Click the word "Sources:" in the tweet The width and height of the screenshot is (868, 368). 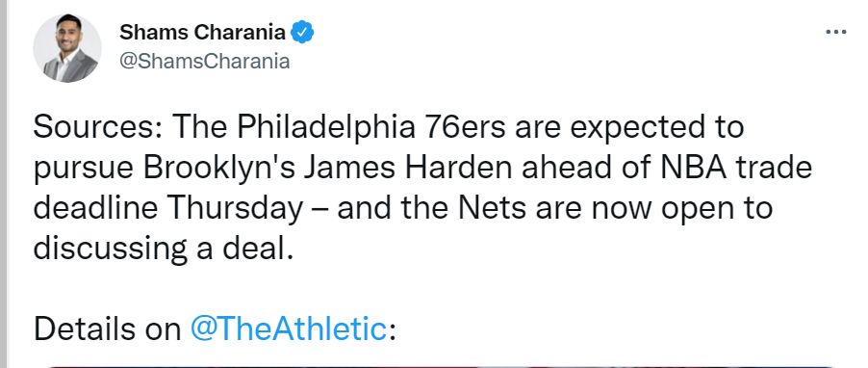click(97, 127)
